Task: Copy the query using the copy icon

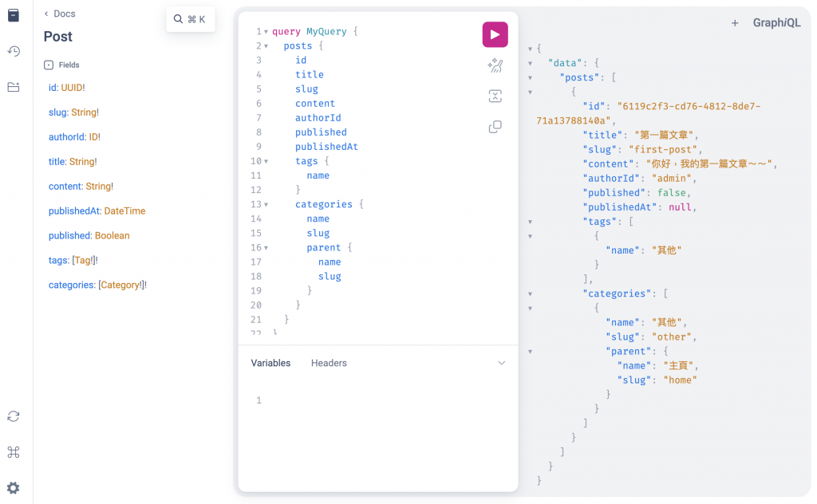Action: pyautogui.click(x=495, y=127)
